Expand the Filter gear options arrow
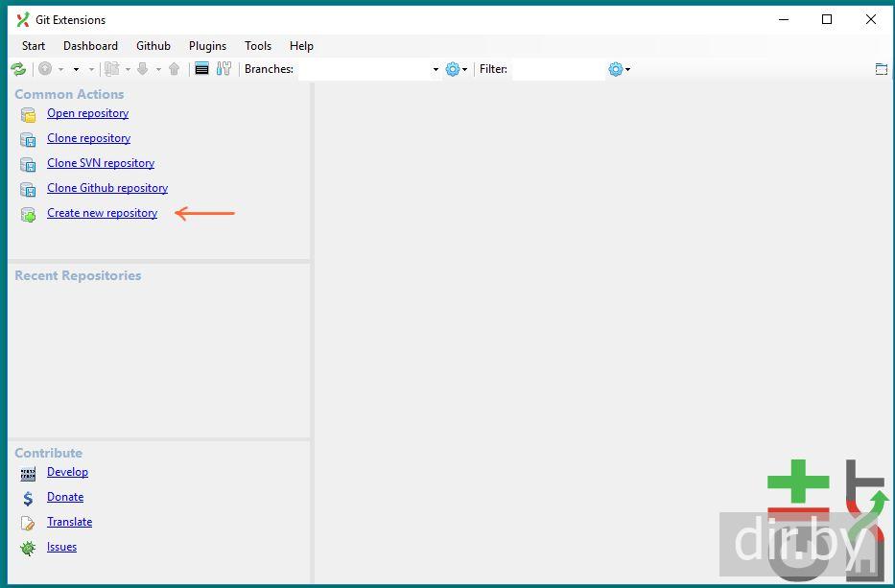The height and width of the screenshot is (588, 895). click(x=628, y=70)
